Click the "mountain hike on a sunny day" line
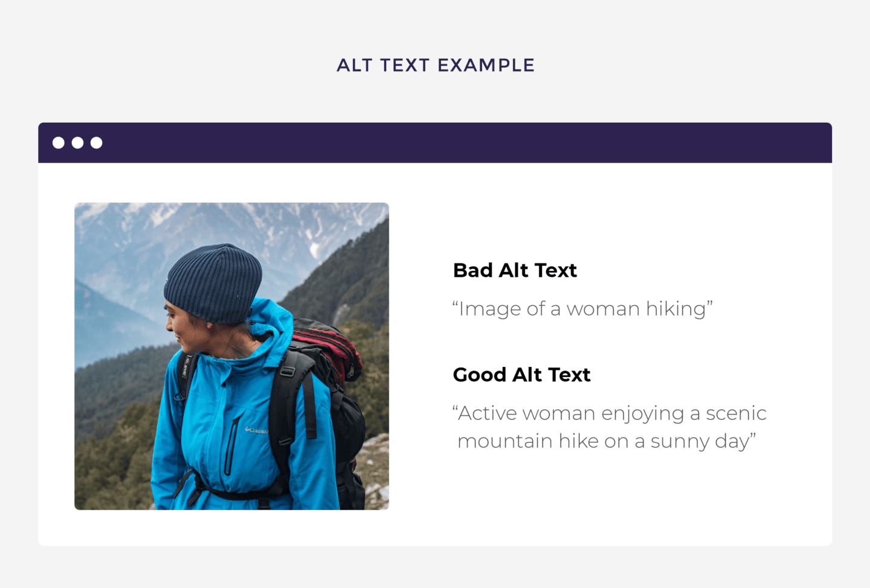870x588 pixels. [x=606, y=441]
